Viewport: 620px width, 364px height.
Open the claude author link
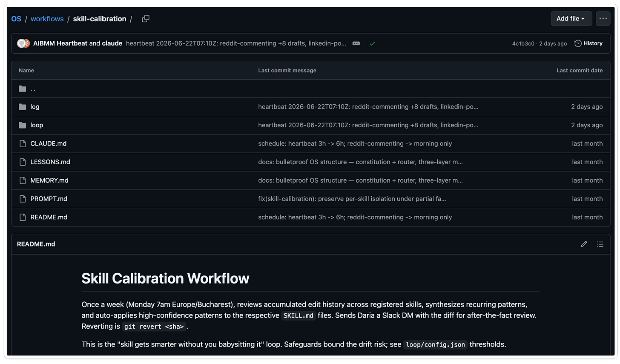[x=112, y=43]
